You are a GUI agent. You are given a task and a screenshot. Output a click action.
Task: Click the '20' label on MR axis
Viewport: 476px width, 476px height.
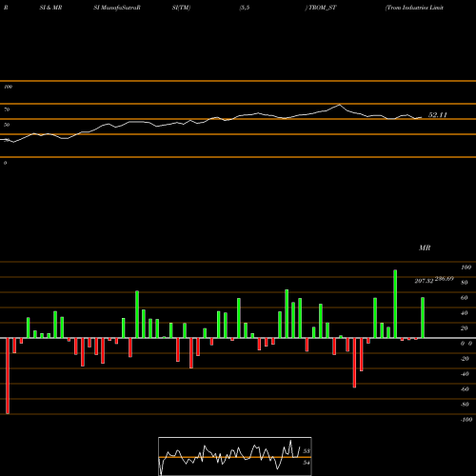tap(465, 328)
